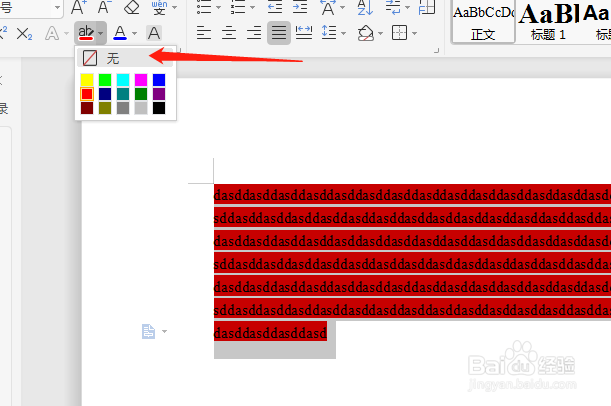This screenshot has width=611, height=406.
Task: Click the tab stops icon at ribbon top
Action: [427, 7]
